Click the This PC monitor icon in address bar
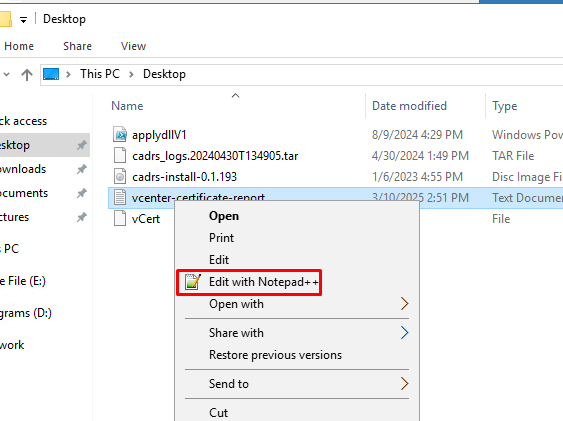Viewport: 563px width, 421px height. tap(51, 74)
